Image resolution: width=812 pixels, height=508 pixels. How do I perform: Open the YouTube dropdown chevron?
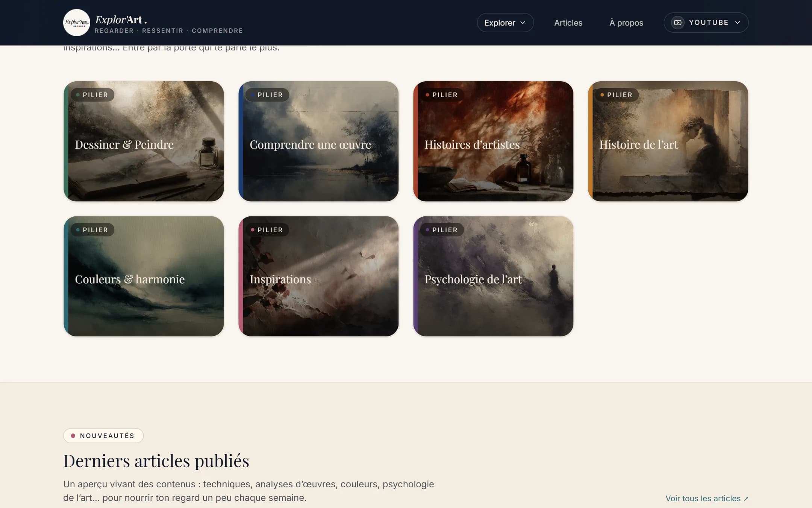tap(738, 23)
